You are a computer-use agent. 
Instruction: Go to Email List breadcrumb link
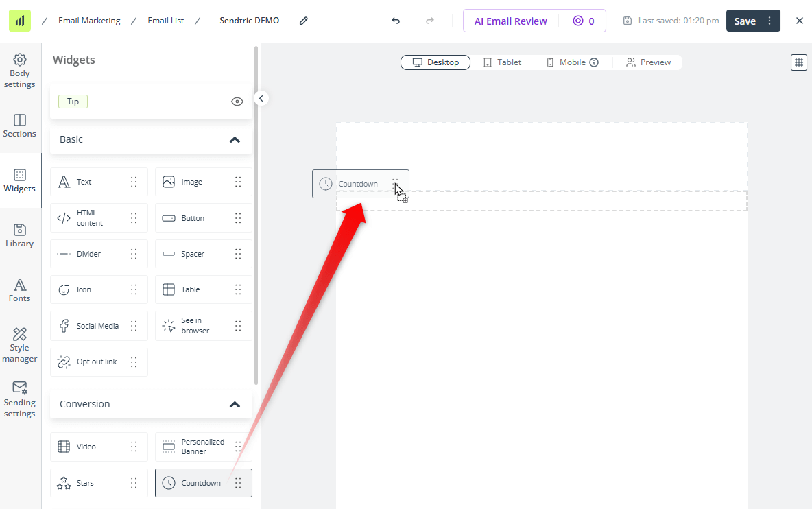pos(166,21)
